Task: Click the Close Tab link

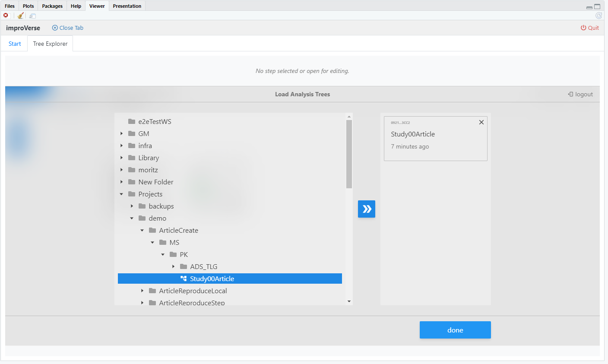Action: tap(68, 28)
